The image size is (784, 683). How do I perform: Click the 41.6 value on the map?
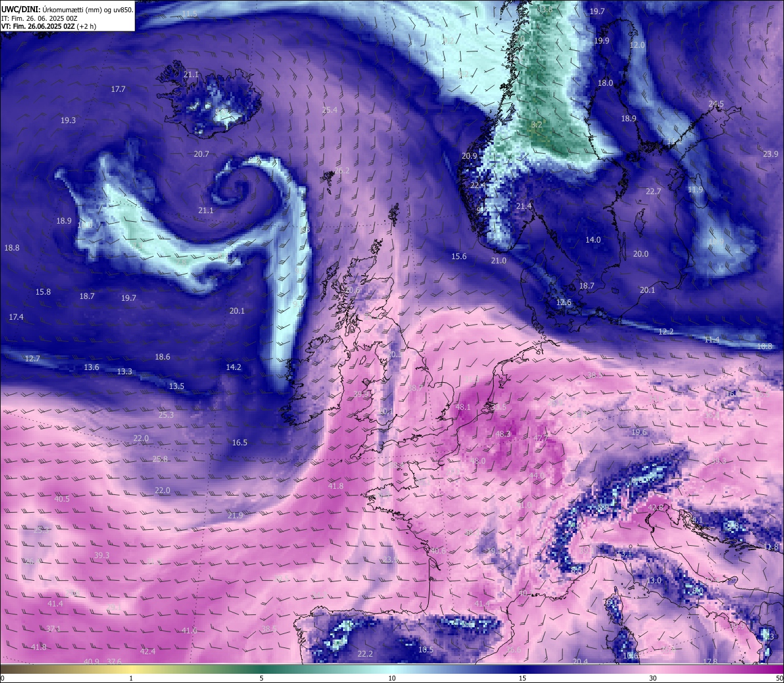(189, 631)
